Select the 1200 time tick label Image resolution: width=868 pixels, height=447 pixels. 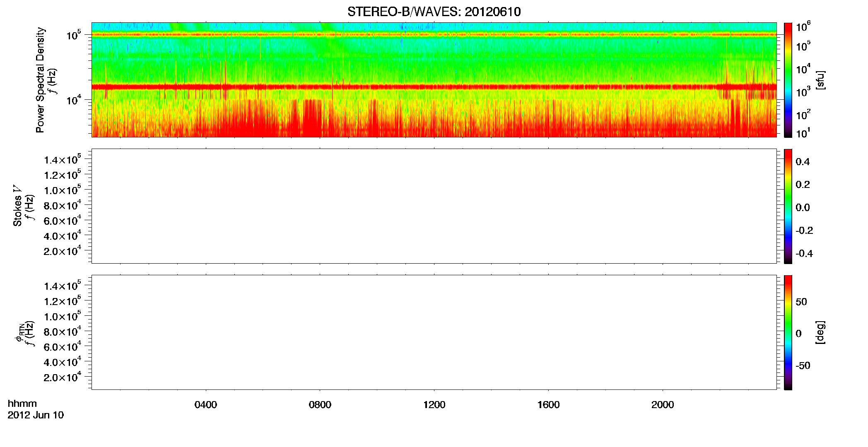[434, 405]
